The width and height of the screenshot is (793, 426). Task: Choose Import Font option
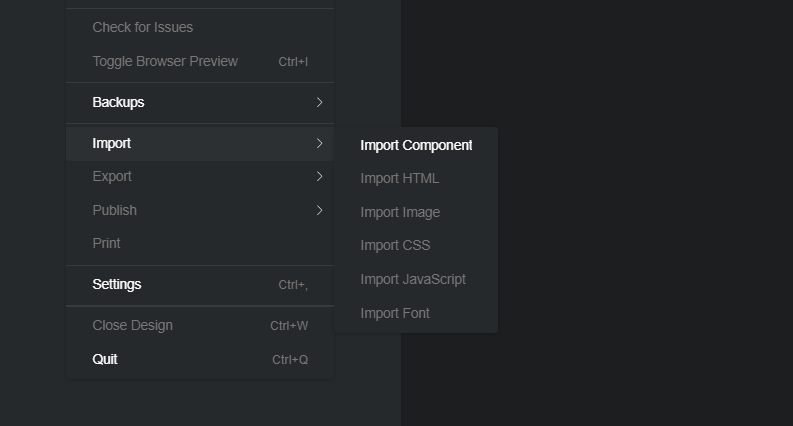(x=395, y=313)
